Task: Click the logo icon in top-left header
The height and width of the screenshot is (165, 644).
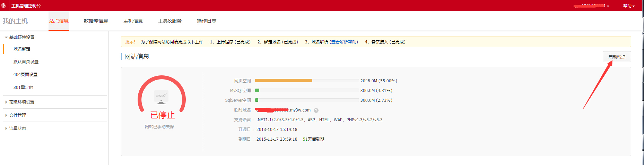Action: coord(4,6)
